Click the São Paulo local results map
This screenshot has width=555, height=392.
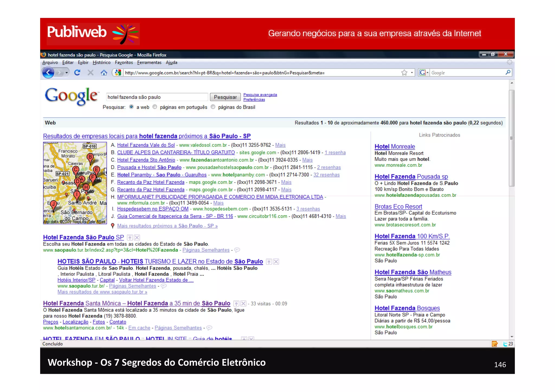coord(75,183)
